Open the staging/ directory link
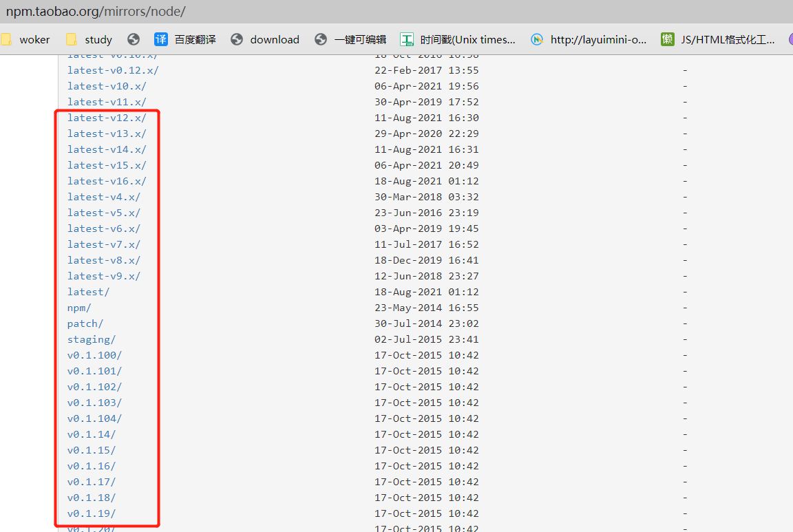 click(x=92, y=339)
